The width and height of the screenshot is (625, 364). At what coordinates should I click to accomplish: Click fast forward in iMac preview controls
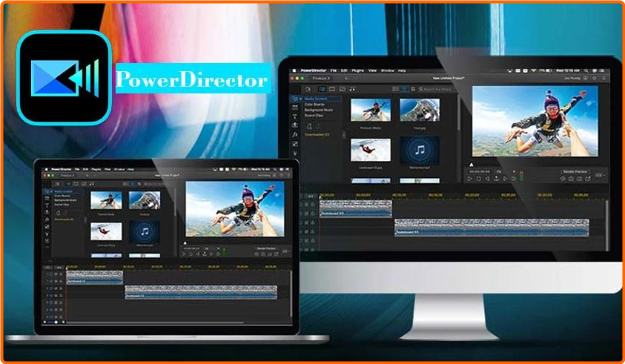click(x=513, y=179)
